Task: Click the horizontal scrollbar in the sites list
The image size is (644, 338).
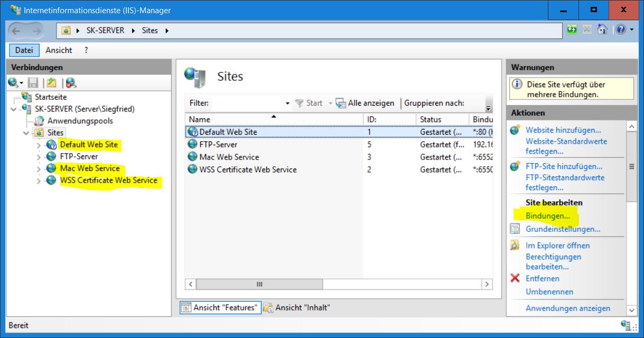Action: click(x=259, y=284)
